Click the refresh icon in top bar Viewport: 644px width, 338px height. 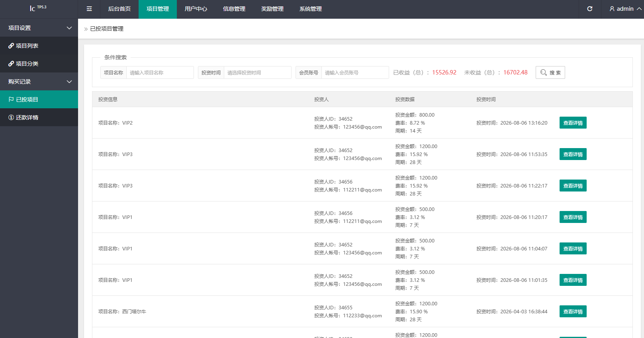pos(590,9)
